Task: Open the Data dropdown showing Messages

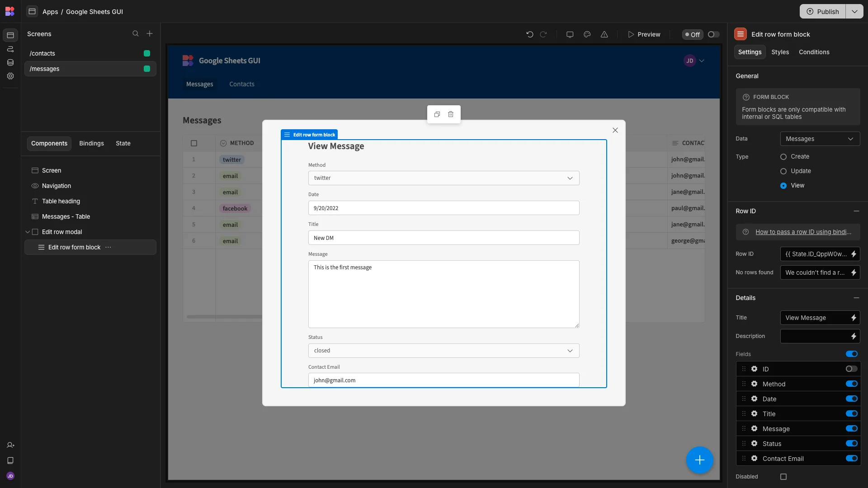Action: click(820, 139)
